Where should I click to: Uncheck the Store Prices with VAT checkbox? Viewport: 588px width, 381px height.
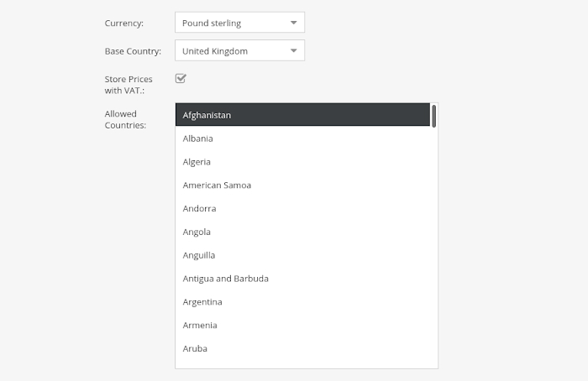[181, 78]
